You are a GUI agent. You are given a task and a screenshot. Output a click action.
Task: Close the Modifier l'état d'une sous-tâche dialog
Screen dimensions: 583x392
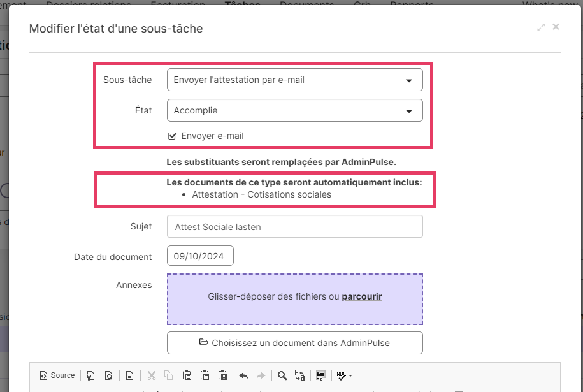pyautogui.click(x=556, y=27)
